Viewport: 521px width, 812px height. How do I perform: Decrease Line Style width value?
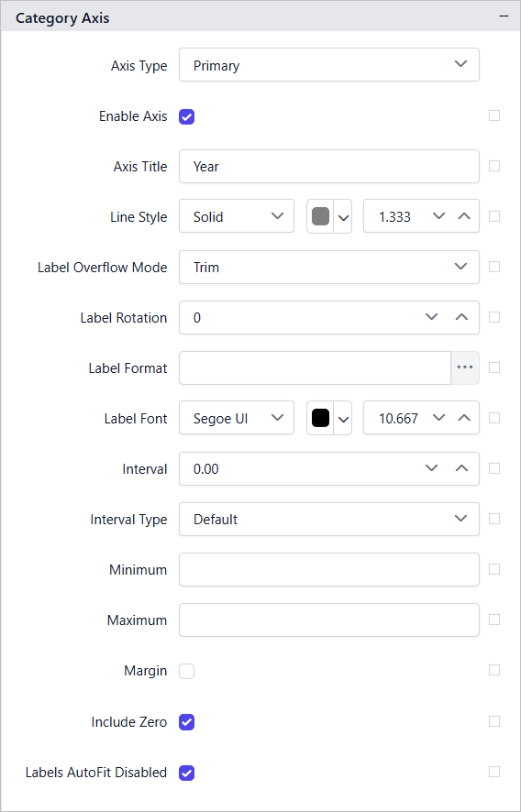click(439, 216)
